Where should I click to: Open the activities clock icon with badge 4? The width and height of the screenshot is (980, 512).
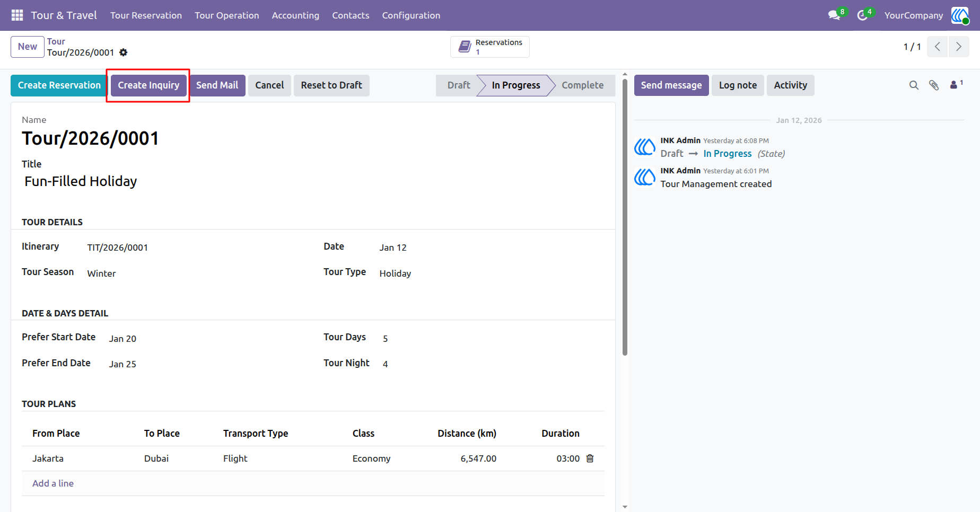point(863,15)
